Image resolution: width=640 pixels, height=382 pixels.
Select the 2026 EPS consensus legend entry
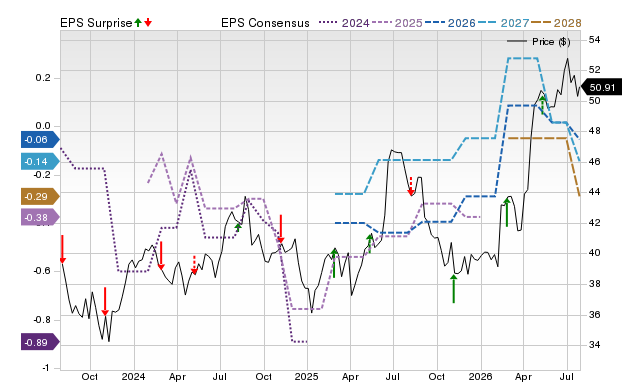coord(450,23)
